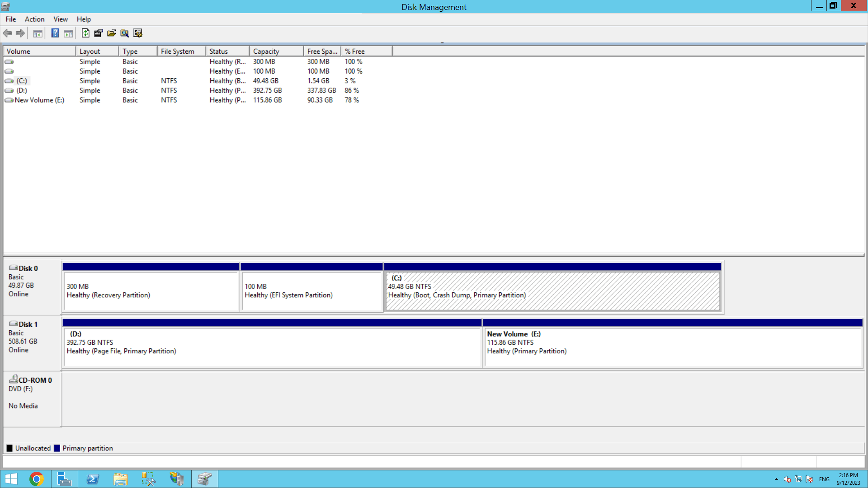Show hidden tray icons arrow
The height and width of the screenshot is (488, 868).
776,479
